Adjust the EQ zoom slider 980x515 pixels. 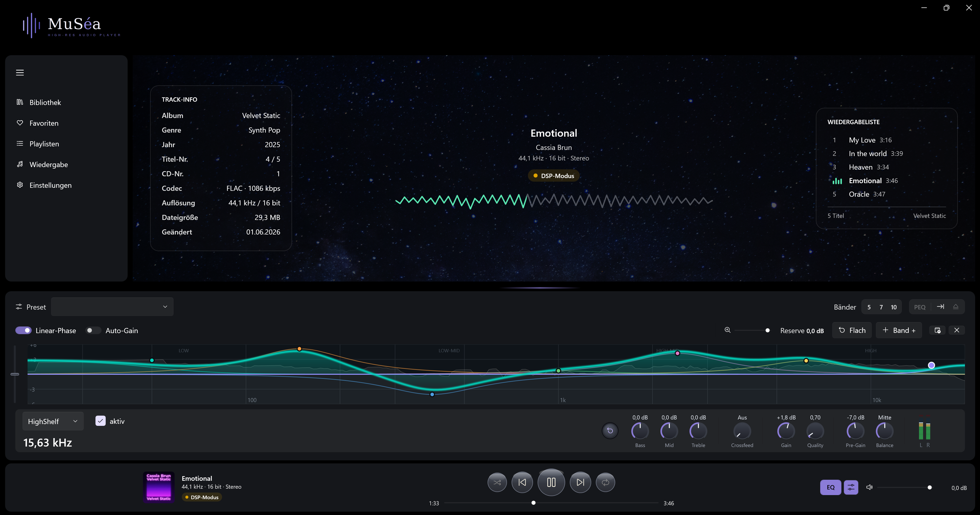751,330
